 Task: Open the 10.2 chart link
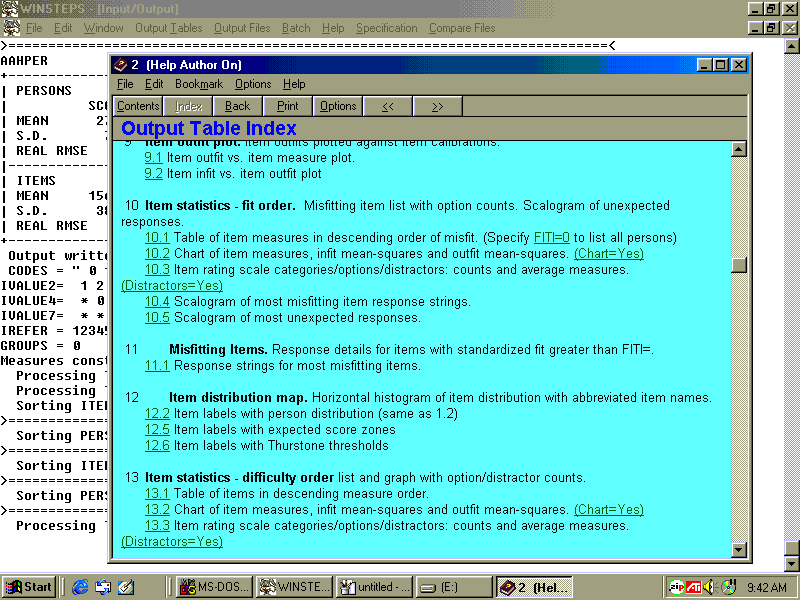click(x=157, y=254)
